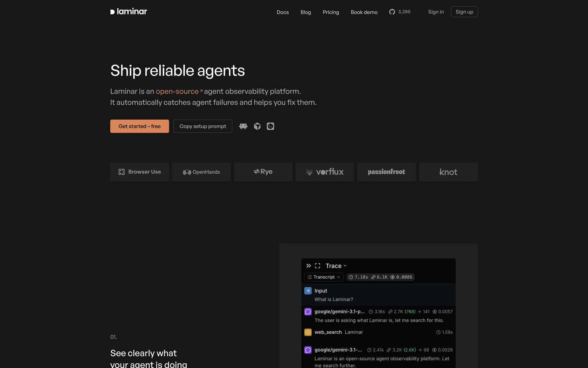
Task: Click 'See clearly what your agent is doing' heading
Action: tap(149, 358)
